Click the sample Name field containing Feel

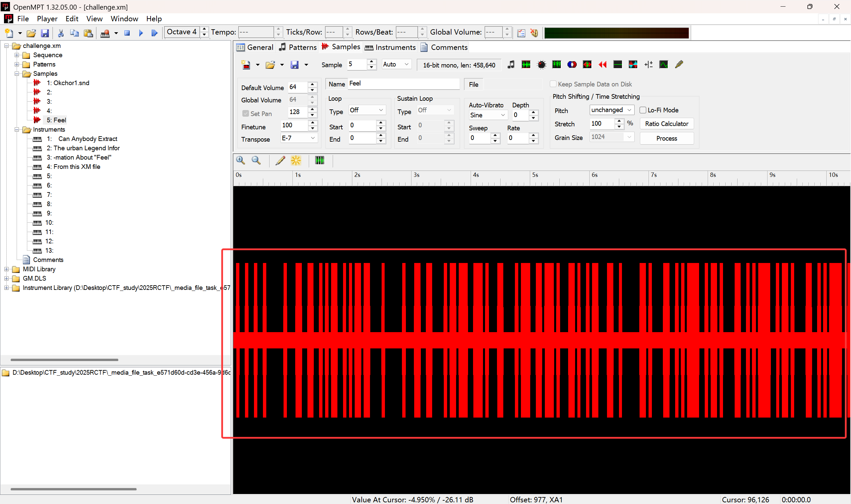(x=403, y=83)
